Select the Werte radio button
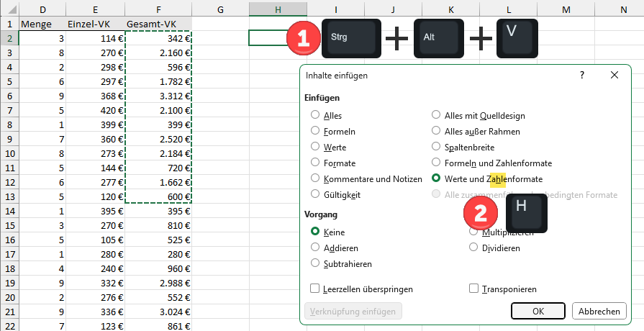This screenshot has height=331, width=644. click(x=315, y=147)
